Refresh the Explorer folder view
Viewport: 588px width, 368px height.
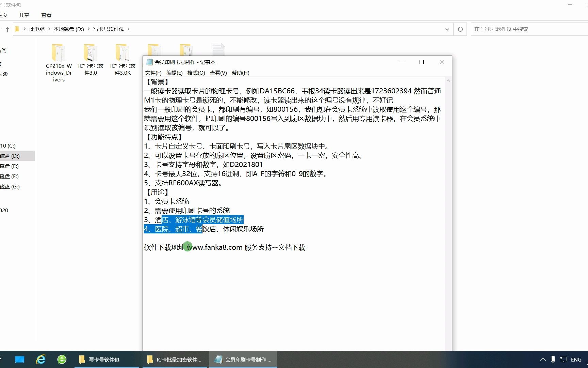[460, 29]
